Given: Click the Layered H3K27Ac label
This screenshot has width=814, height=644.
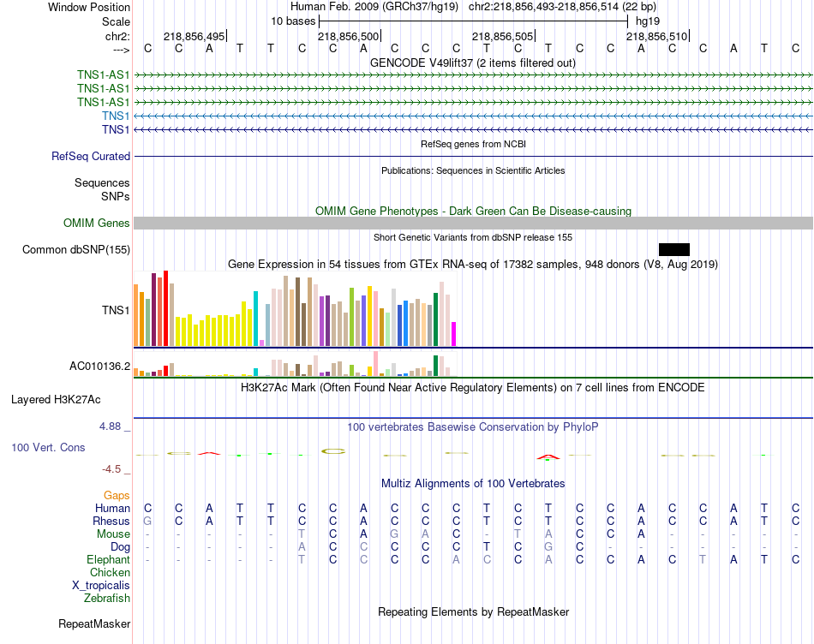Looking at the screenshot, I should coord(56,400).
